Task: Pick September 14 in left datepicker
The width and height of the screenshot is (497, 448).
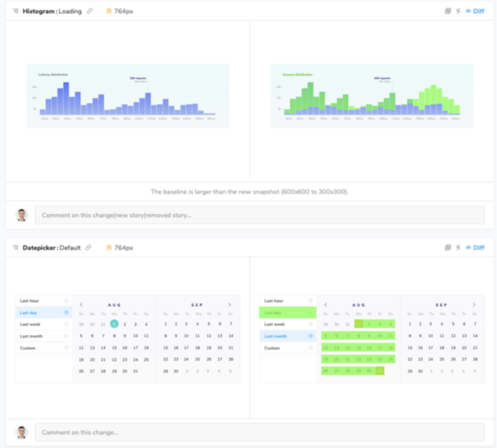Action: pyautogui.click(x=231, y=336)
